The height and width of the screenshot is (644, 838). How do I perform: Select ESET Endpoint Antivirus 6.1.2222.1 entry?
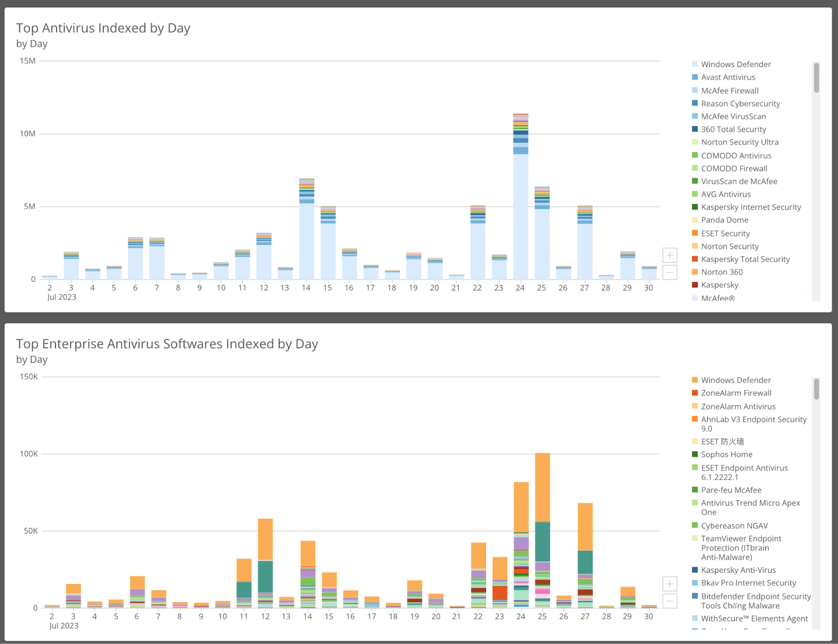coord(740,472)
